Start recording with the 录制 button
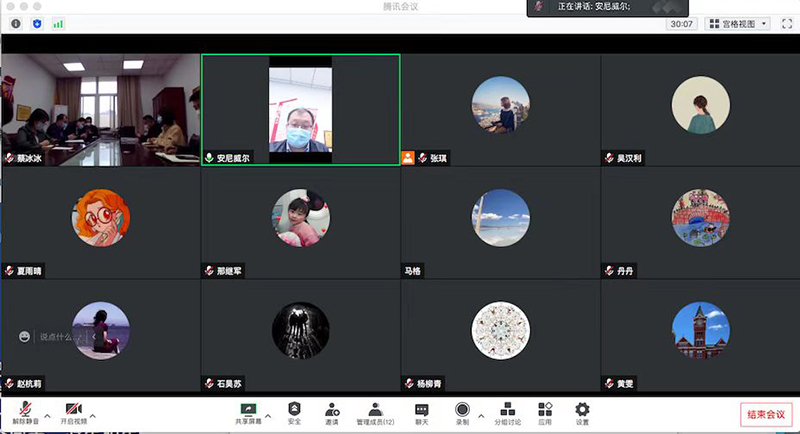The height and width of the screenshot is (434, 800). pos(462,410)
